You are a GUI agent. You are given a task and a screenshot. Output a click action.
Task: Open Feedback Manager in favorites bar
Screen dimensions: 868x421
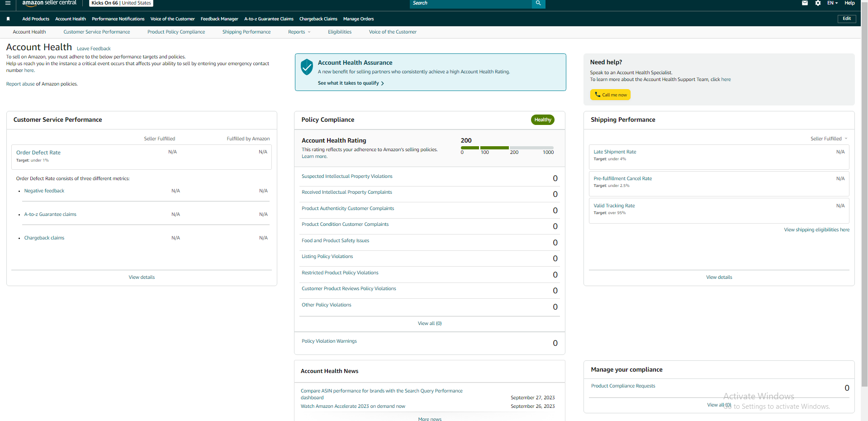pos(219,19)
